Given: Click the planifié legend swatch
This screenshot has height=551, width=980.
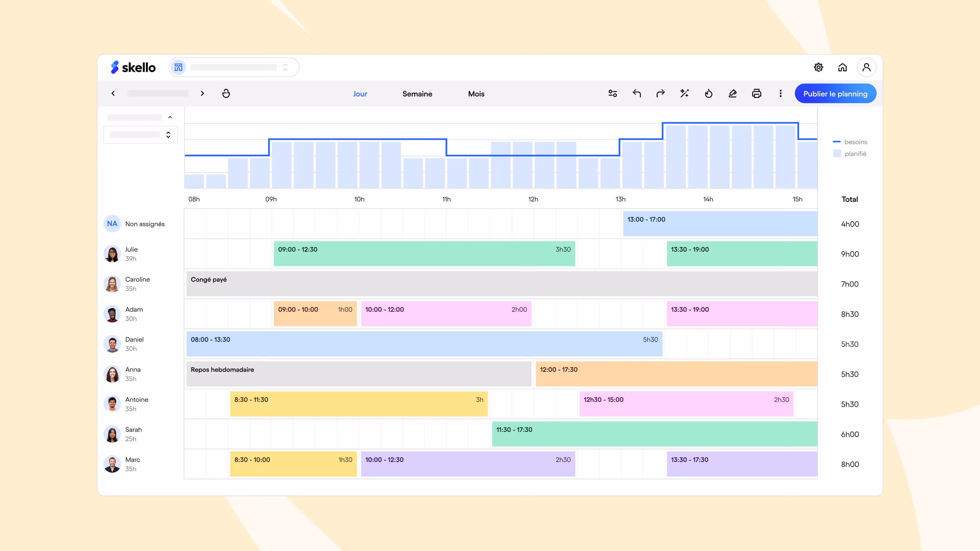Looking at the screenshot, I should 837,154.
